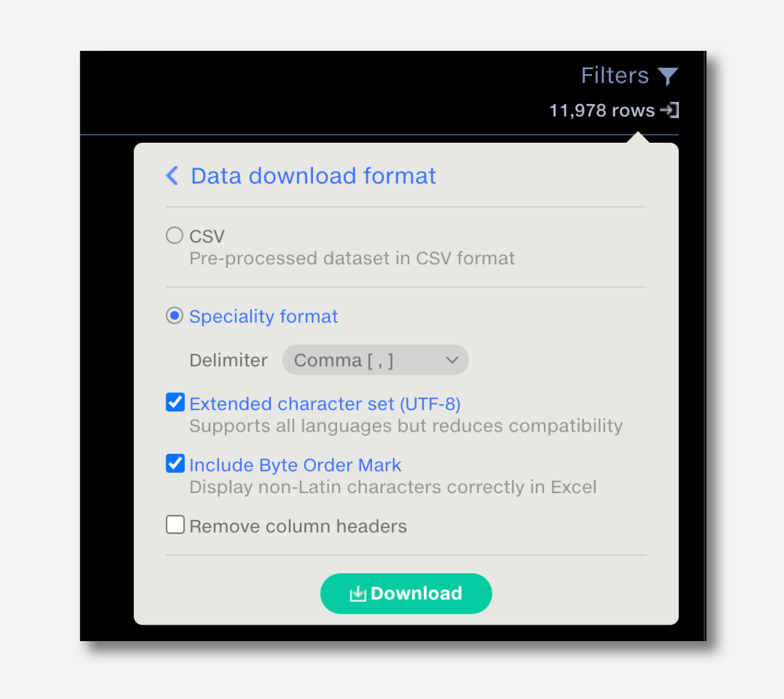Uncheck Extended character set (UTF-8) checkbox

(175, 402)
